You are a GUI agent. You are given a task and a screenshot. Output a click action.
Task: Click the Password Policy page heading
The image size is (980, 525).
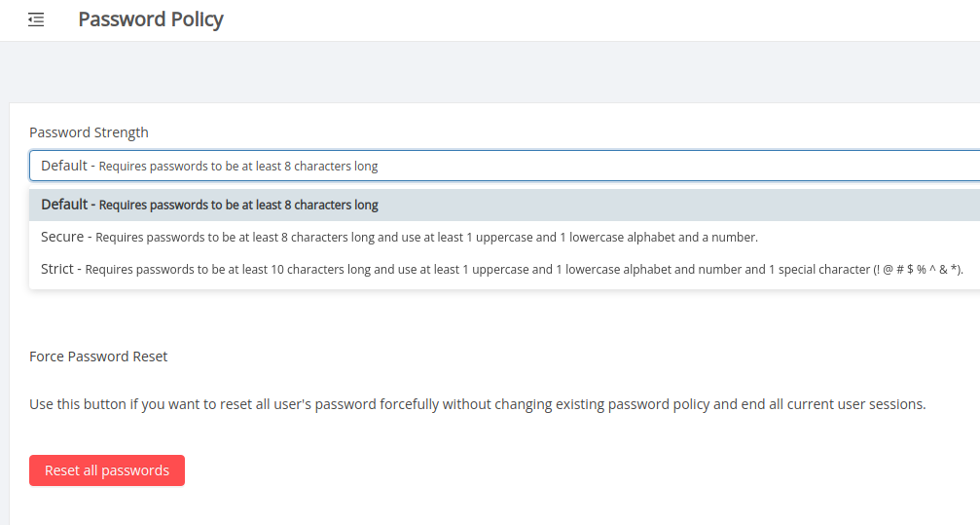pos(151,20)
